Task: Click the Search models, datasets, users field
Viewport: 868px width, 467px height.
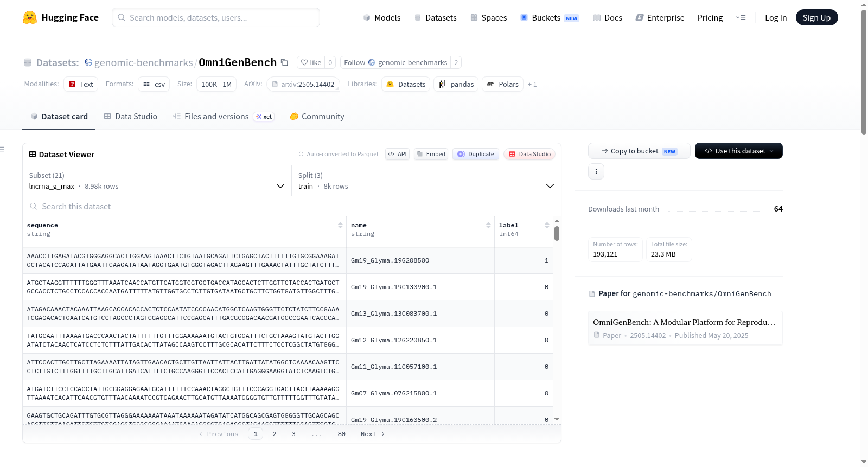Action: pyautogui.click(x=216, y=17)
